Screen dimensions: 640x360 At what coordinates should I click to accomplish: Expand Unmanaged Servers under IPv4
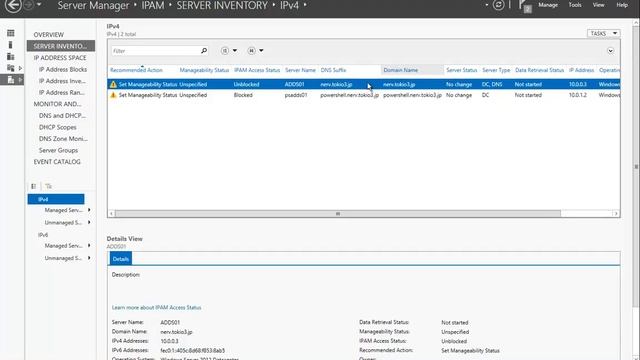[x=89, y=222]
